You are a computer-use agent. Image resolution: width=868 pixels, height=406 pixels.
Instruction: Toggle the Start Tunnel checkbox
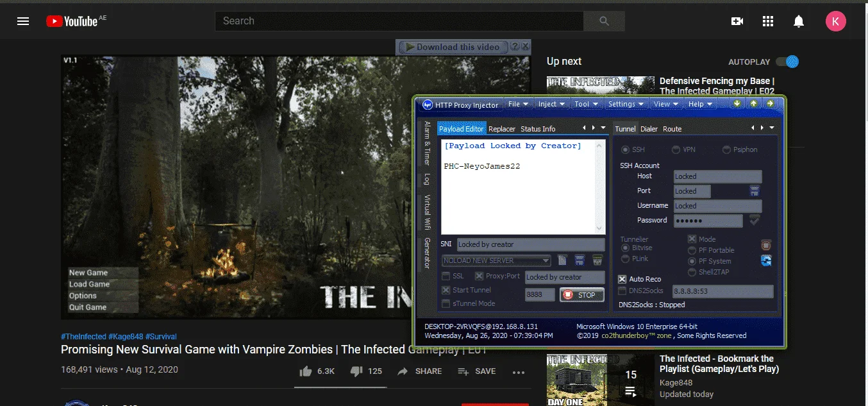[446, 290]
